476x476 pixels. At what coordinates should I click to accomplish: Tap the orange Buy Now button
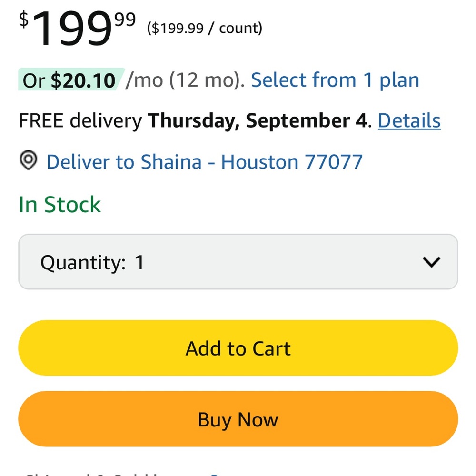tap(238, 419)
